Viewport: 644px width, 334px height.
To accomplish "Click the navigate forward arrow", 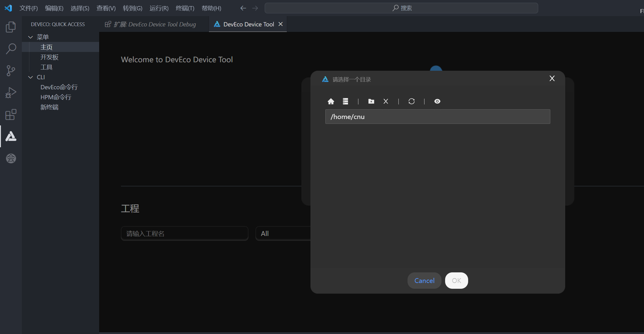I will coord(255,8).
